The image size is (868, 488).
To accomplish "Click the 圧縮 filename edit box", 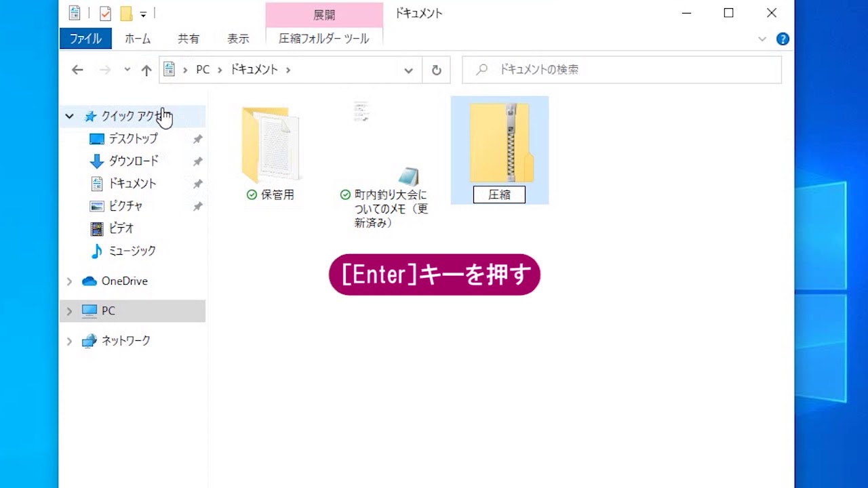I will 499,195.
